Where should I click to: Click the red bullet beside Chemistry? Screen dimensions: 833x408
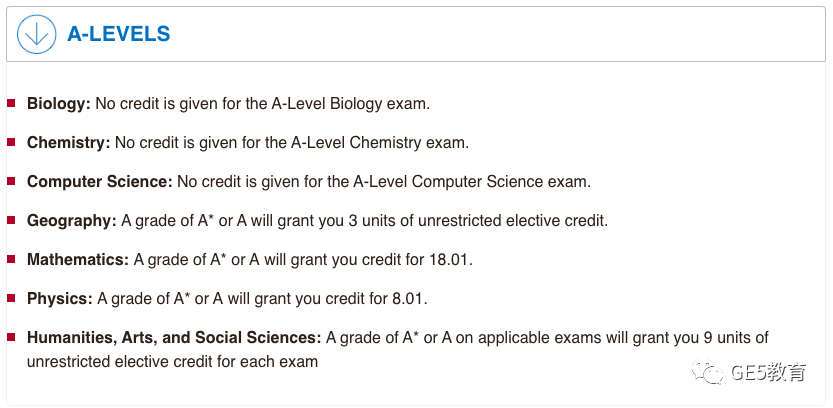(x=11, y=142)
